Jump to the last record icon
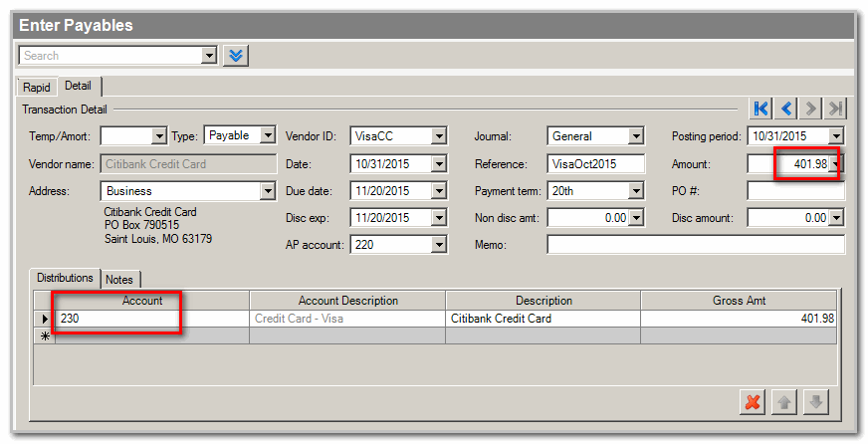868x444 pixels. pyautogui.click(x=836, y=109)
